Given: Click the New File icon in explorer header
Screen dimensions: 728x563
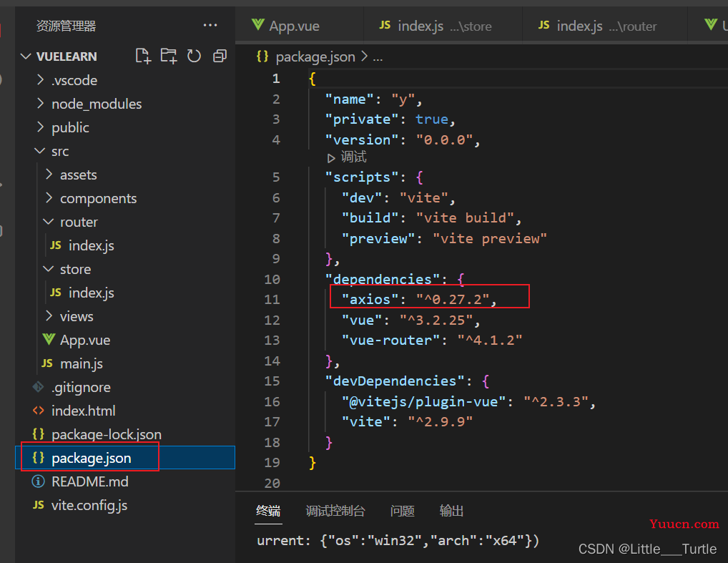Looking at the screenshot, I should pos(143,57).
